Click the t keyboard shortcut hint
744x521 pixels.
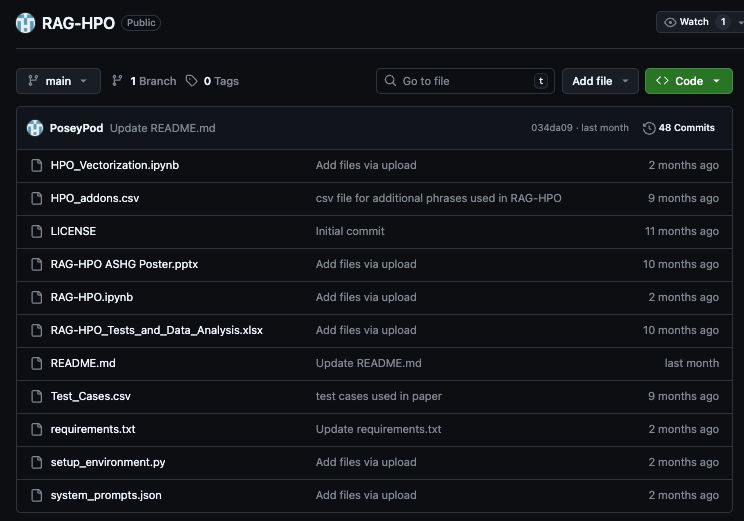[x=541, y=81]
